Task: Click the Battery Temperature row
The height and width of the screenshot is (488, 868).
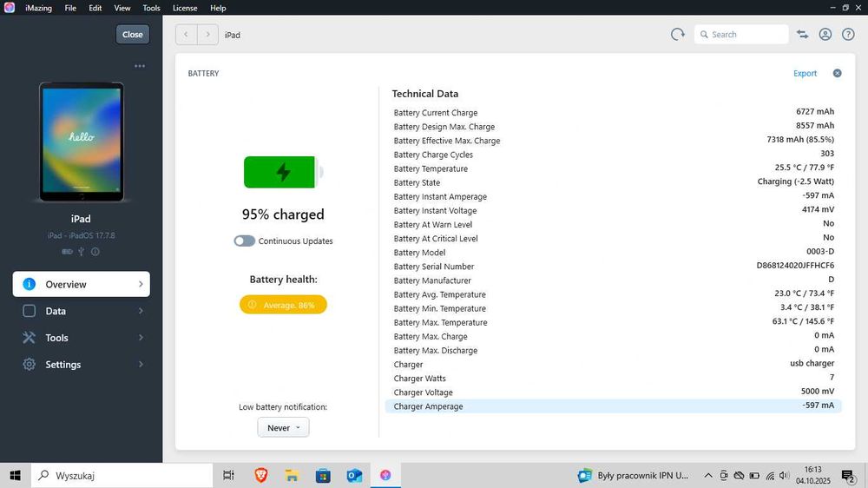Action: (614, 168)
